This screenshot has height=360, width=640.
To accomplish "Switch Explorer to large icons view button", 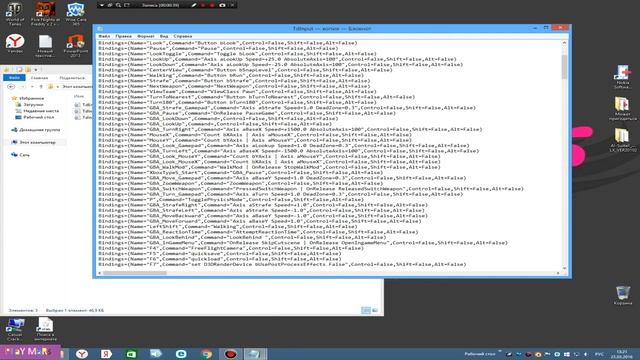I will (x=375, y=310).
